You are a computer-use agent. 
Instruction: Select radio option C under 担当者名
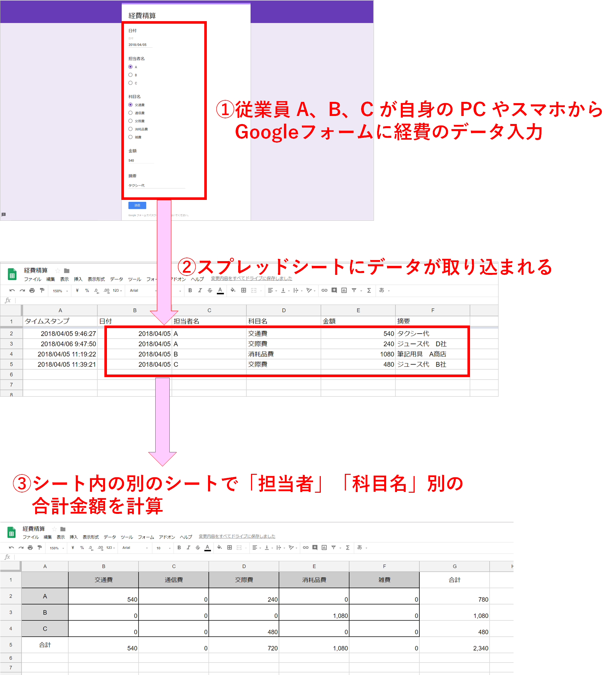[131, 83]
